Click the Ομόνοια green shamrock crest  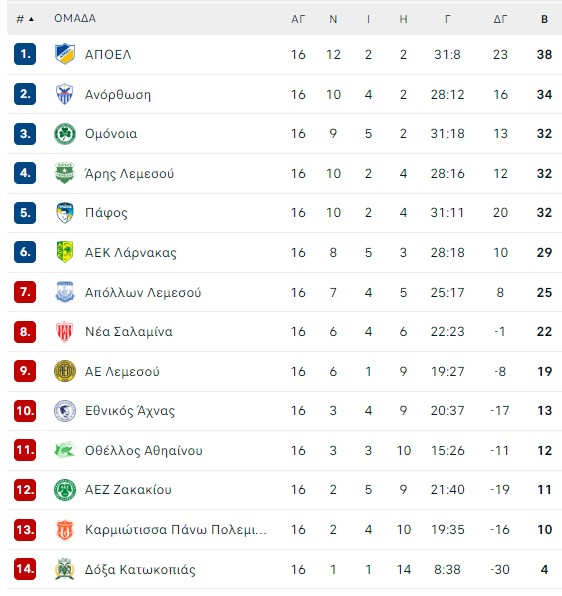pos(65,133)
